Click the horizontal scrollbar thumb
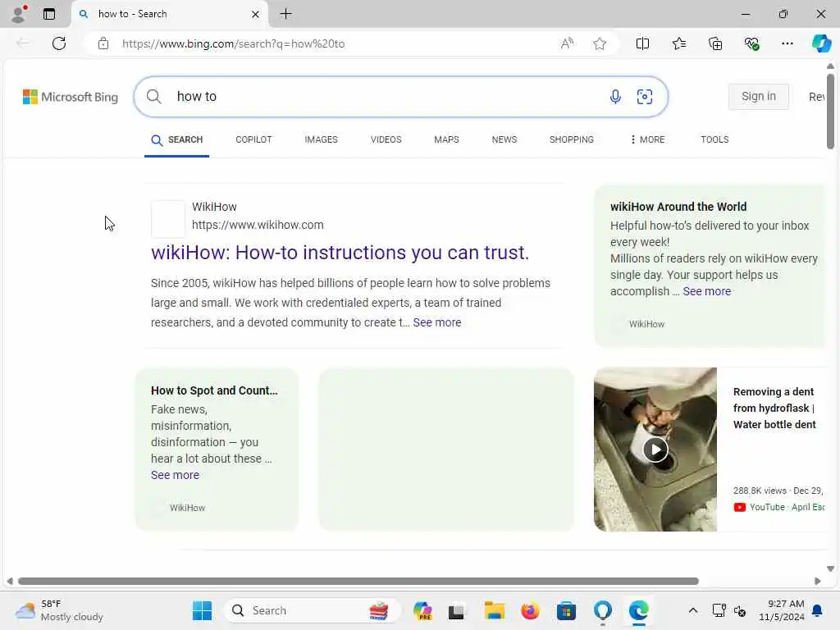 (358, 582)
